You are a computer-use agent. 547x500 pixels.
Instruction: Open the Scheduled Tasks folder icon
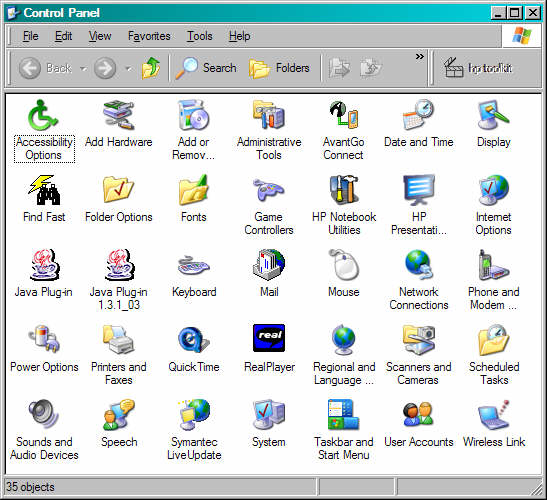(494, 339)
